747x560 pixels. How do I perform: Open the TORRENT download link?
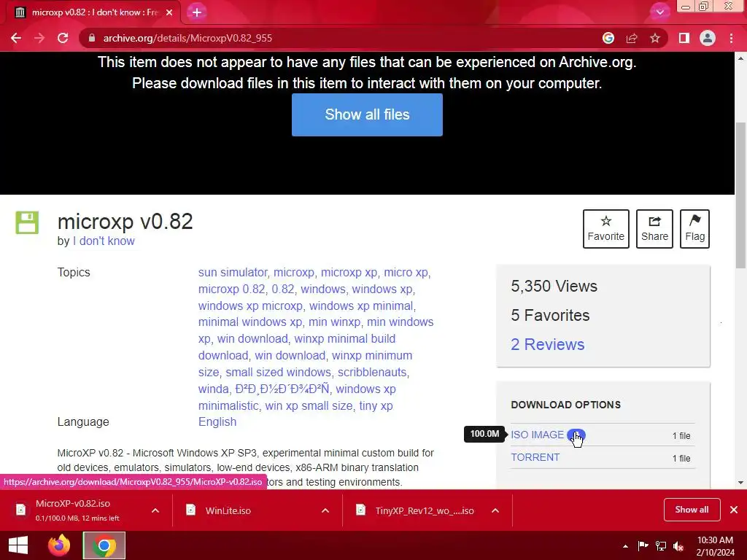click(535, 457)
